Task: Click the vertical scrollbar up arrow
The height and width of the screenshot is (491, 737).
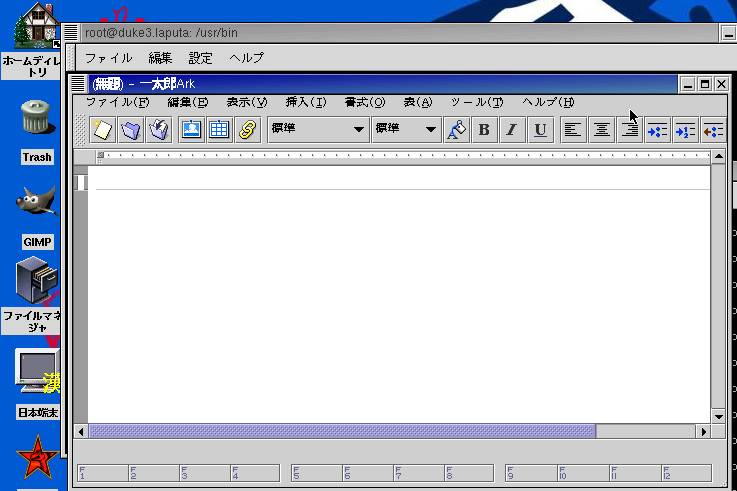Action: click(718, 157)
